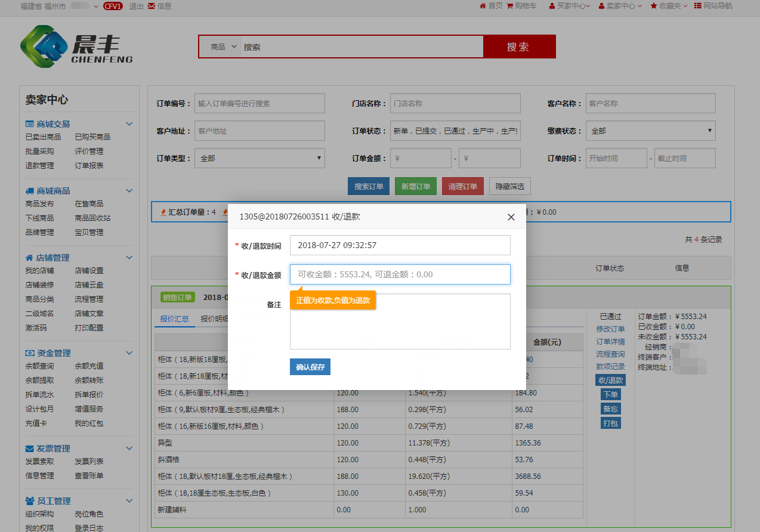Switch to the 报价汇总 tab
760x532 pixels.
(174, 319)
